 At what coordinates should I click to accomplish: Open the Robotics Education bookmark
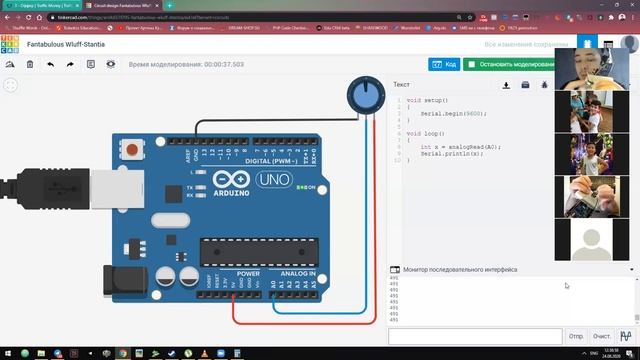click(78, 28)
